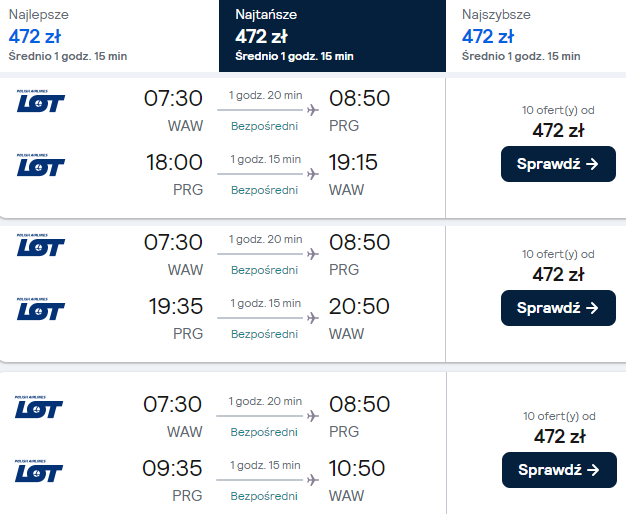This screenshot has height=514, width=626.
Task: Click Sprawdź for the 18:00 return itinerary
Action: point(558,164)
